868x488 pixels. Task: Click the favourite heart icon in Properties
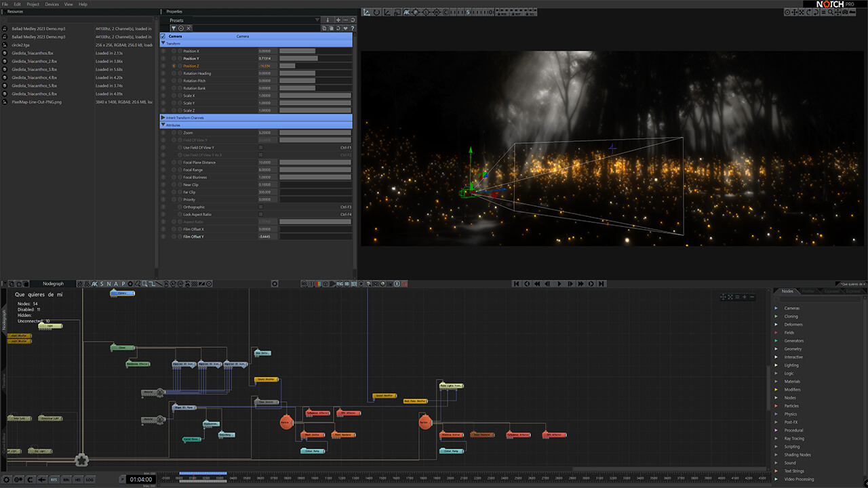click(x=345, y=28)
